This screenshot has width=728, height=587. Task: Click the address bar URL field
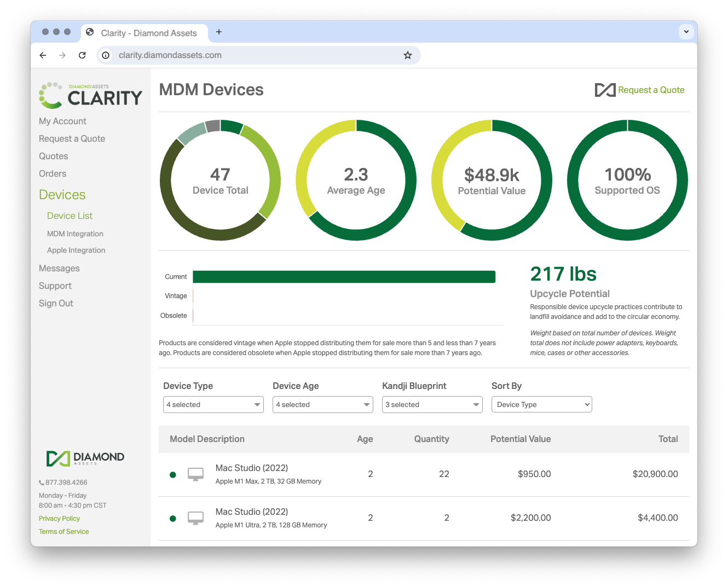pos(258,55)
